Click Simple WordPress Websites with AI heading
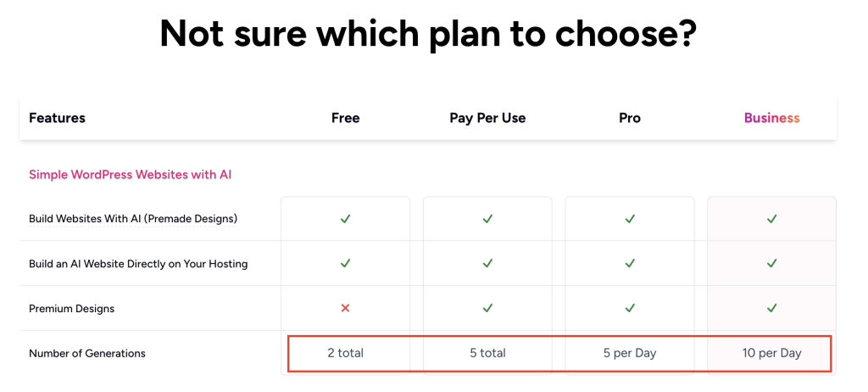 130,175
